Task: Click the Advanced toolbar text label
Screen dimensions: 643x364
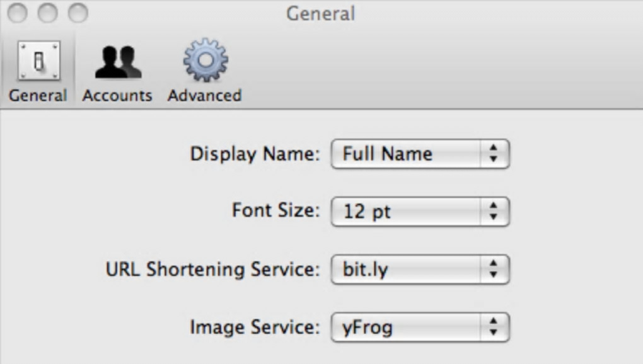Action: coord(204,96)
